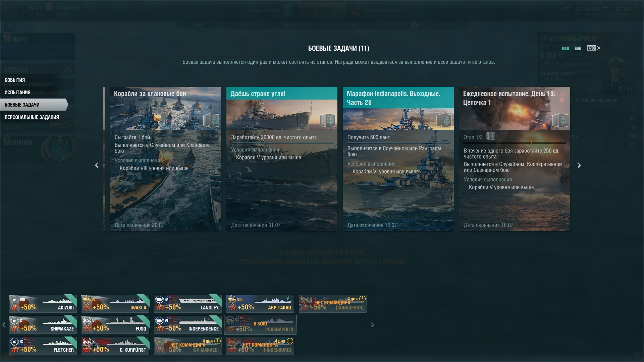Select the ARP TAKAO ship
644x362 pixels.
point(260,304)
